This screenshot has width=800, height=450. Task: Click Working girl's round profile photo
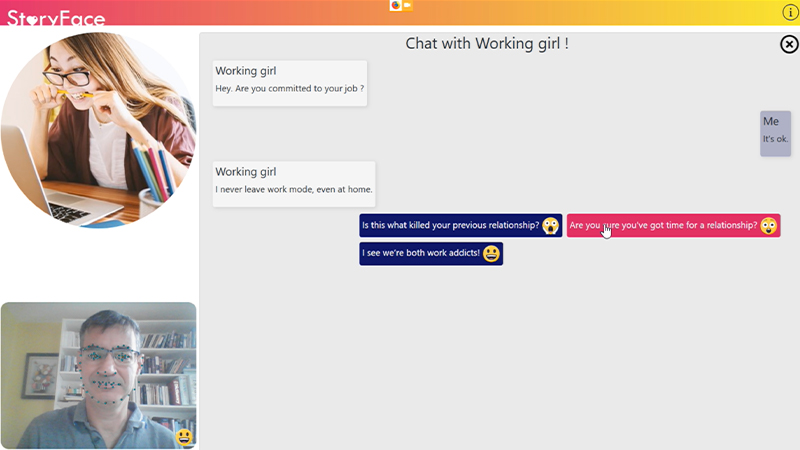98,128
